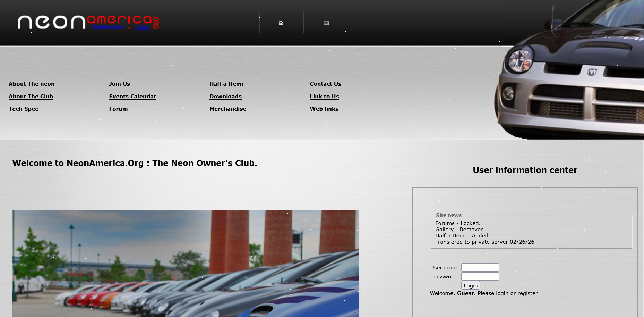View the Events Calendar

[133, 97]
